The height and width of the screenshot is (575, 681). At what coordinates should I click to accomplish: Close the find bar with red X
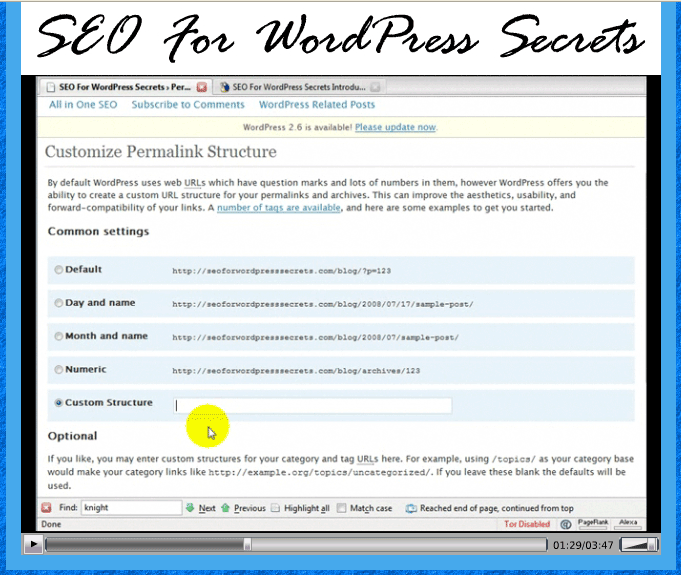pyautogui.click(x=46, y=508)
